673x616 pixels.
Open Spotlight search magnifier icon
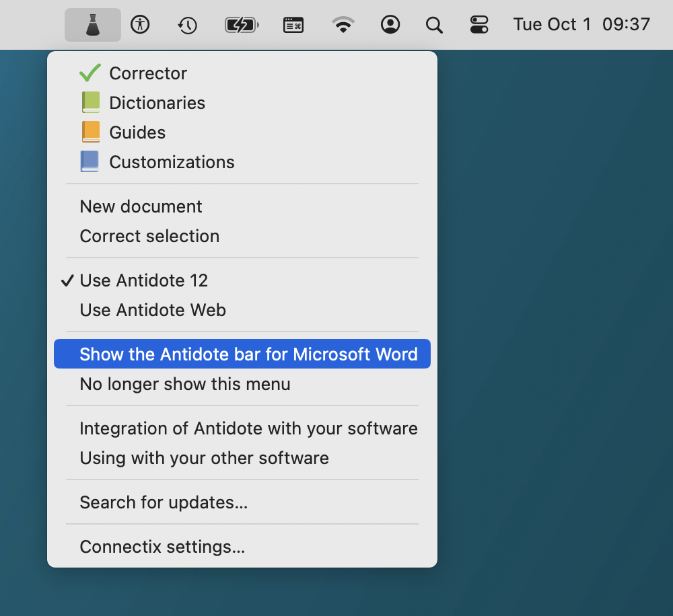(x=434, y=25)
